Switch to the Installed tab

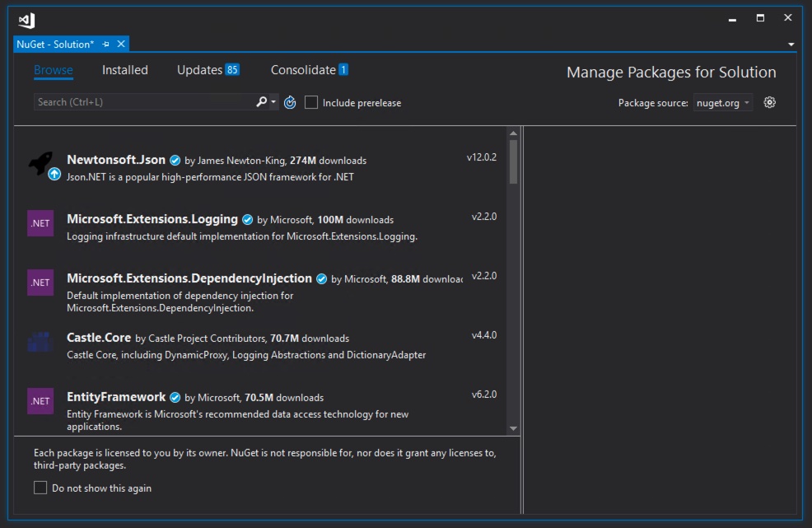coord(125,70)
